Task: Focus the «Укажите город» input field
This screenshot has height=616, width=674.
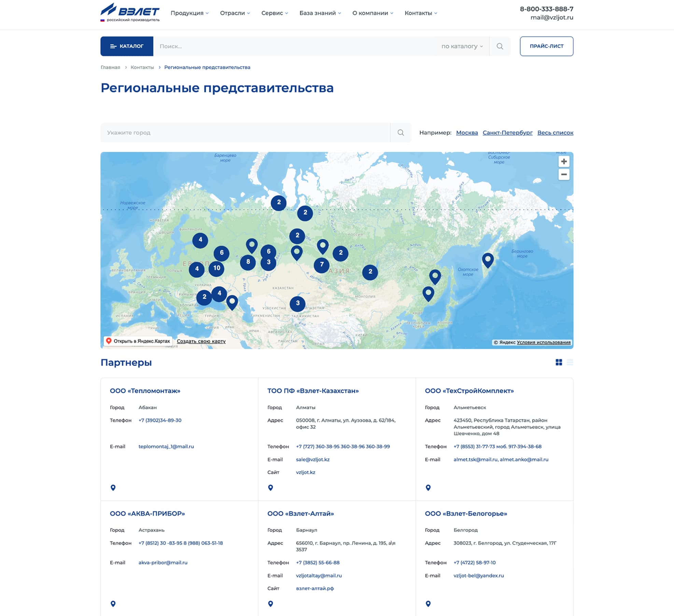Action: [x=245, y=132]
